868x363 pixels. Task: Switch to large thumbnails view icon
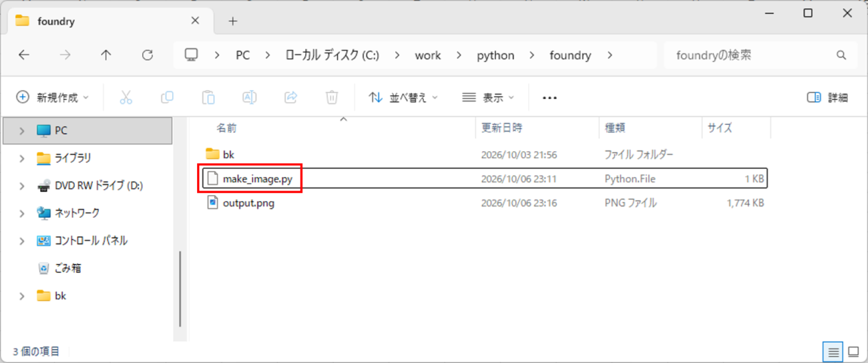pyautogui.click(x=853, y=352)
